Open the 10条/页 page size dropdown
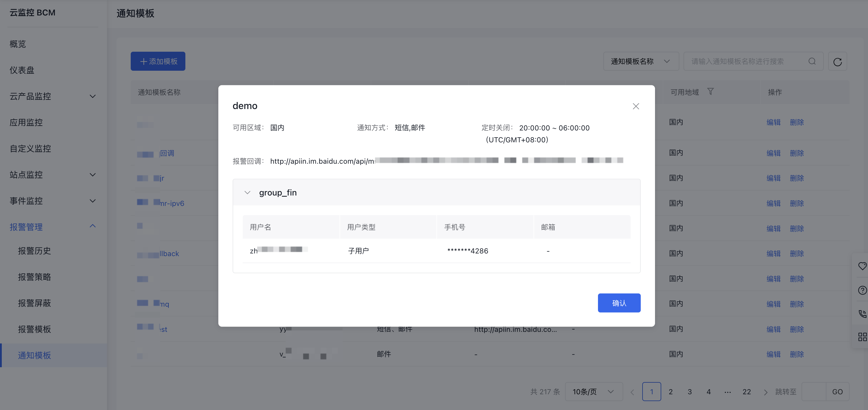 [594, 392]
